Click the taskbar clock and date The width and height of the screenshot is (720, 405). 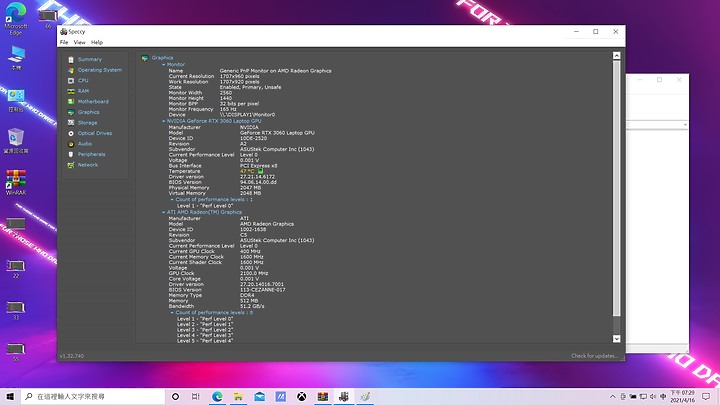[682, 396]
